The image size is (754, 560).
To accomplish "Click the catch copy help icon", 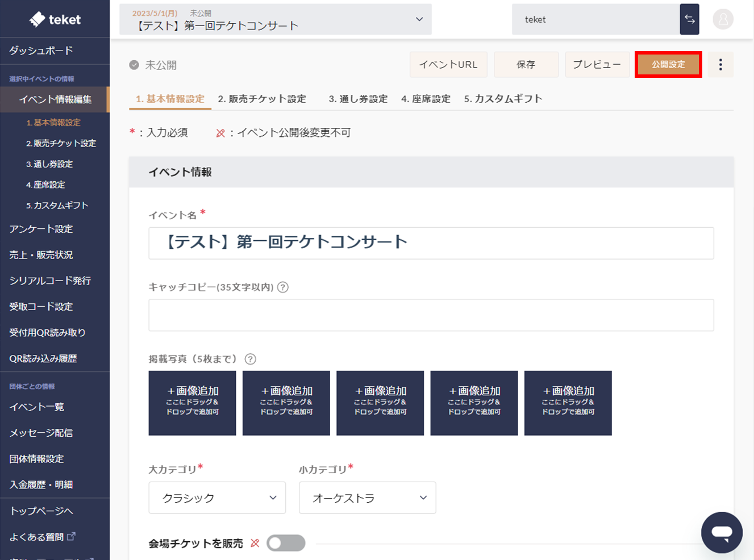I will click(x=283, y=287).
